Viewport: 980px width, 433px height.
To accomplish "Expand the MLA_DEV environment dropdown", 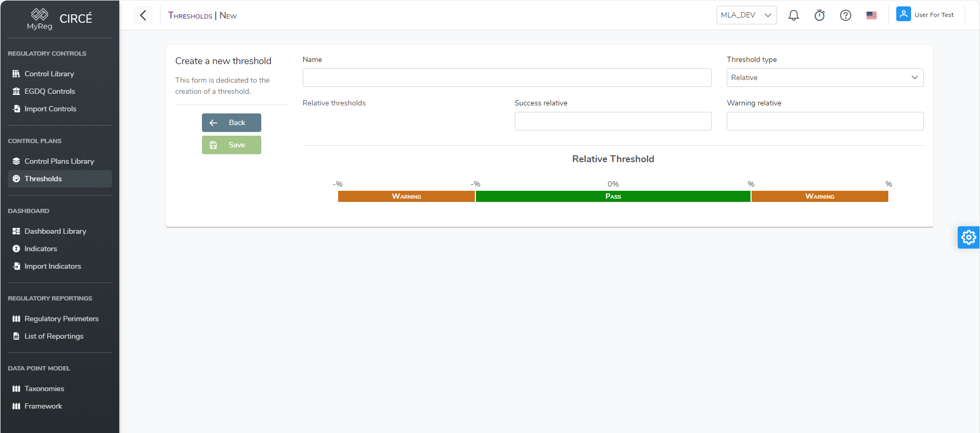I will 746,15.
